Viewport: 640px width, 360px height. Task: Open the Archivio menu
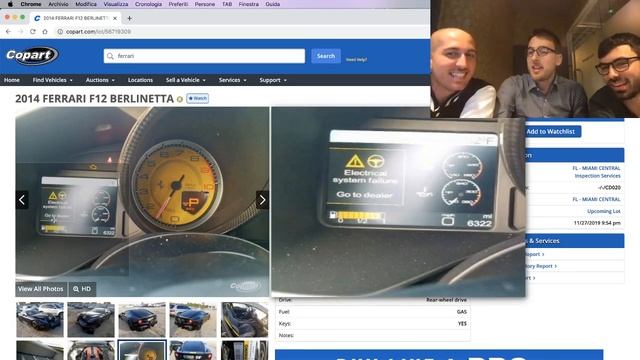[58, 4]
